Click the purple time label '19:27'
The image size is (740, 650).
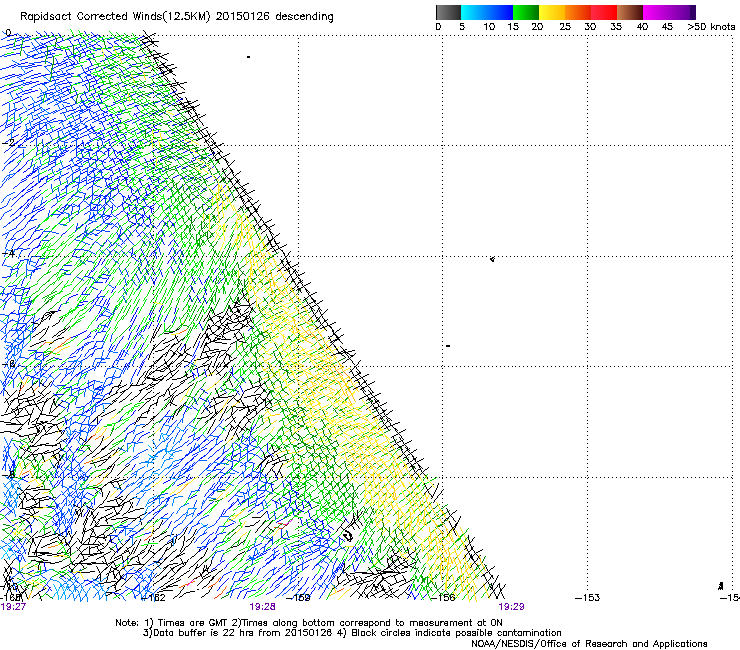pyautogui.click(x=13, y=607)
